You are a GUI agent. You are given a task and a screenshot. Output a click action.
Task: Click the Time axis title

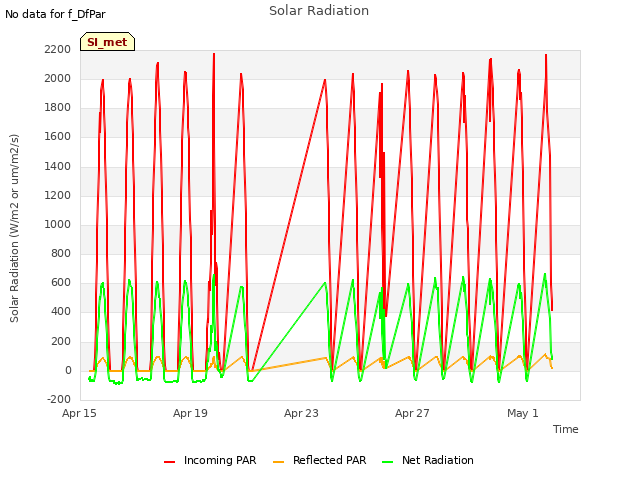tap(566, 429)
